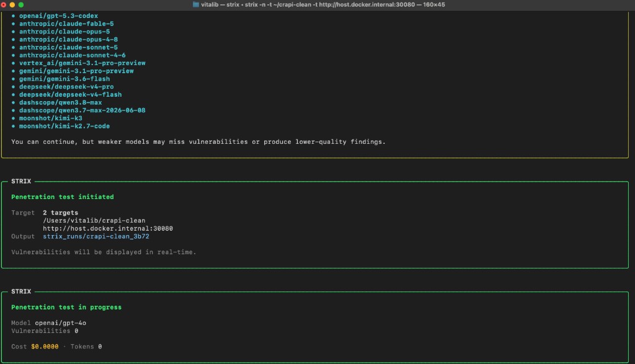635x364 pixels.
Task: Select the text vertex_ai/gemini-3.1-pro-preview
Action: 82,63
